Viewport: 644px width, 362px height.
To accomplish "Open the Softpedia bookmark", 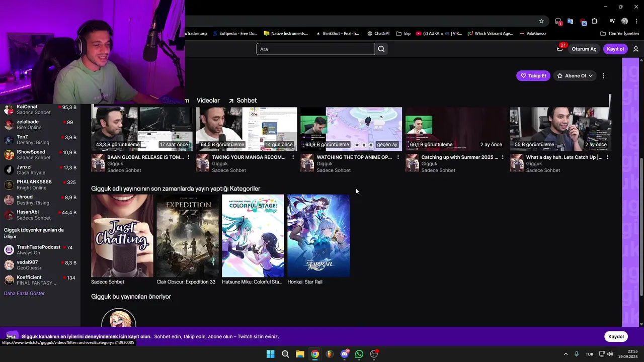I will [234, 34].
